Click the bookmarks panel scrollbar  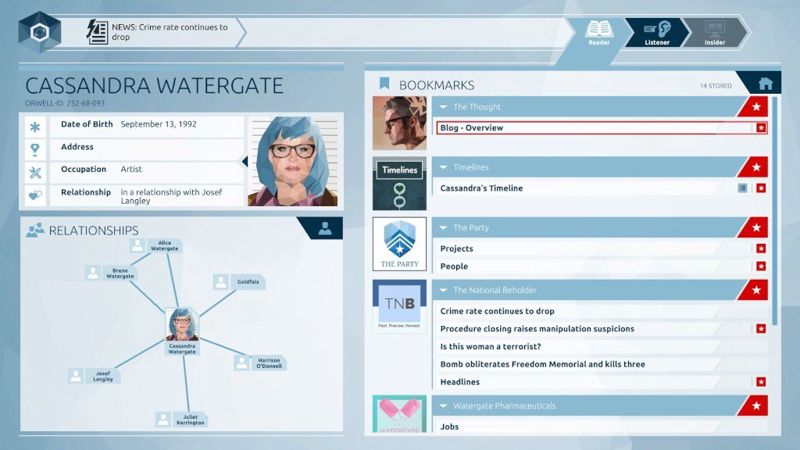coord(775,210)
